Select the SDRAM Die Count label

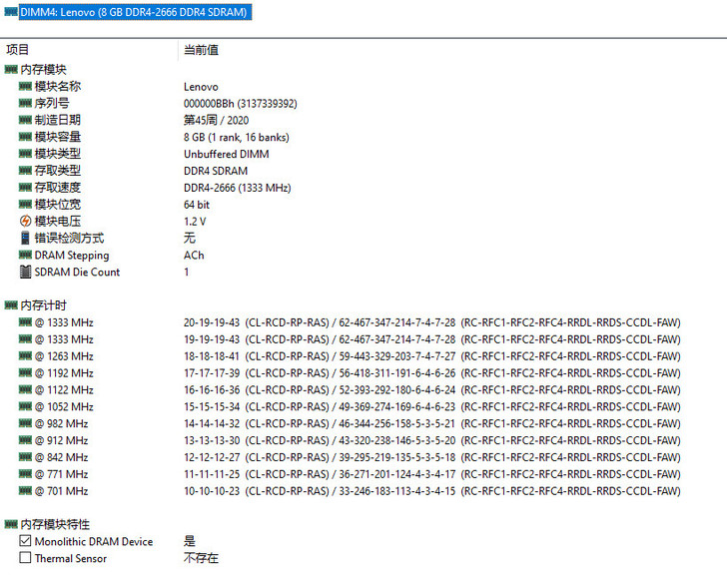pos(77,272)
